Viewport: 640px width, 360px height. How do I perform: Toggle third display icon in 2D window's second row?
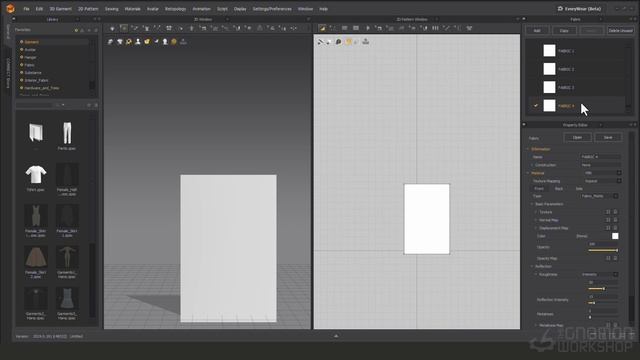coord(338,42)
